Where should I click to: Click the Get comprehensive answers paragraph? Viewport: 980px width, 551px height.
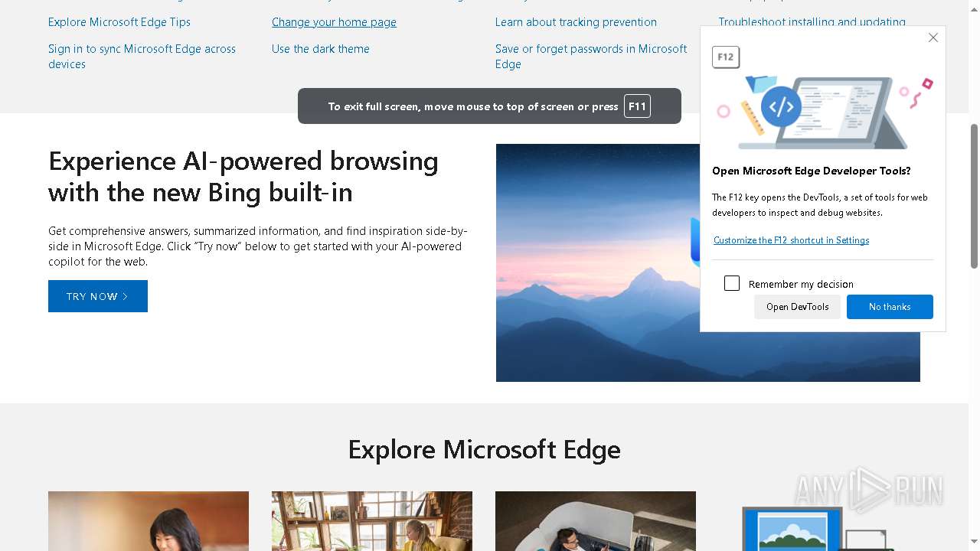(258, 246)
